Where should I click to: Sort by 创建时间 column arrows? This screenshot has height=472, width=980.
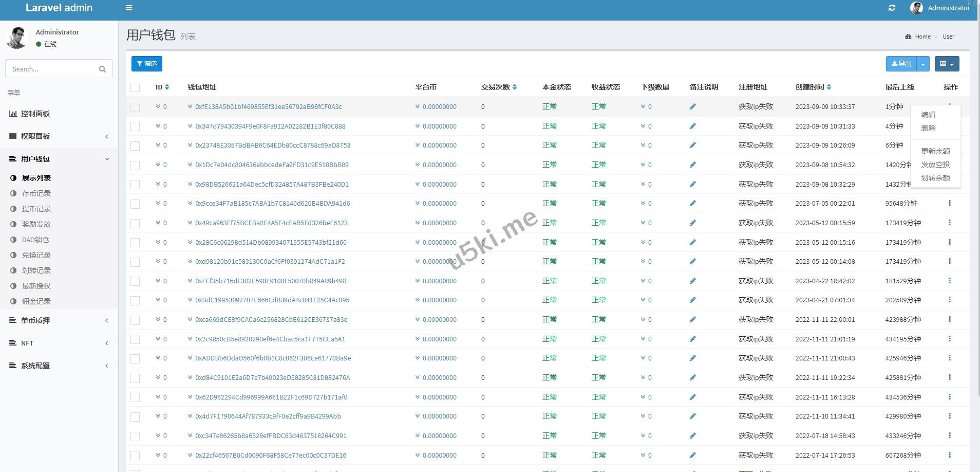pos(829,87)
